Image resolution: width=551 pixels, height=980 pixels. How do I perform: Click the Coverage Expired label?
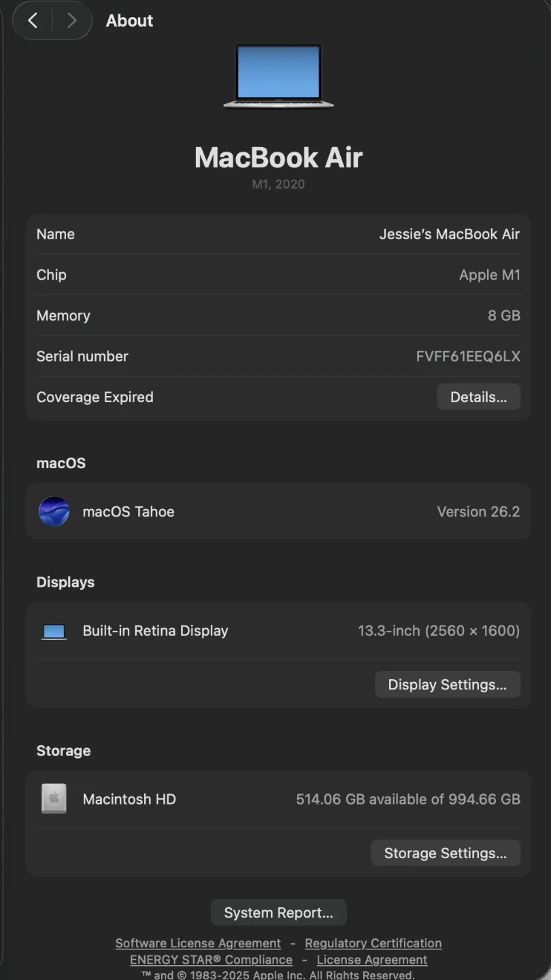click(95, 397)
